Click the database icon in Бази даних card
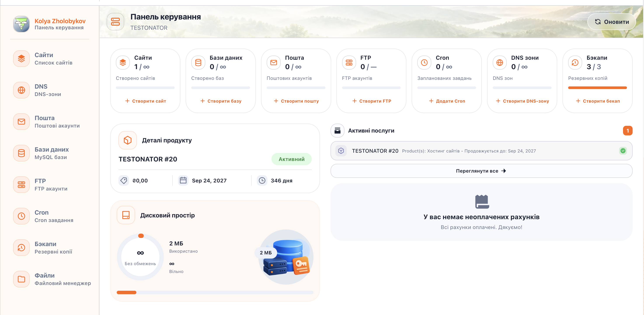Image resolution: width=644 pixels, height=315 pixels. 198,63
